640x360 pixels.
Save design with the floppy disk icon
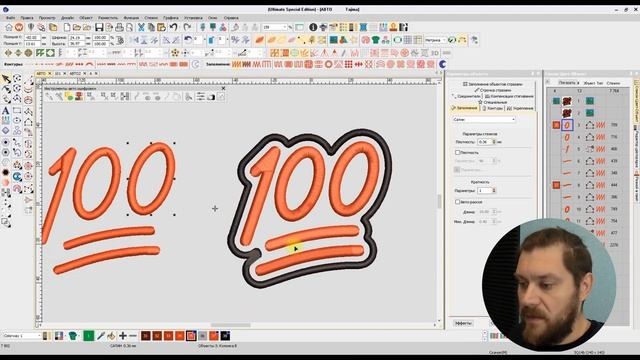pyautogui.click(x=99, y=27)
